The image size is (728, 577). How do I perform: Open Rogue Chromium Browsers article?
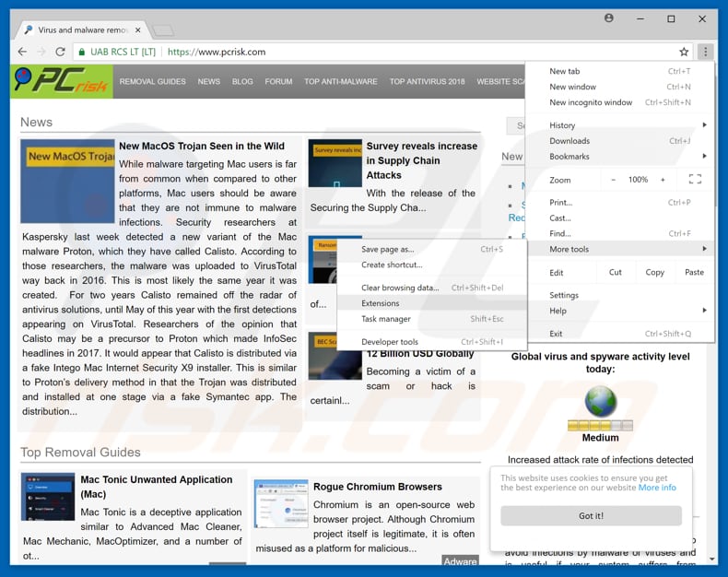coord(378,487)
